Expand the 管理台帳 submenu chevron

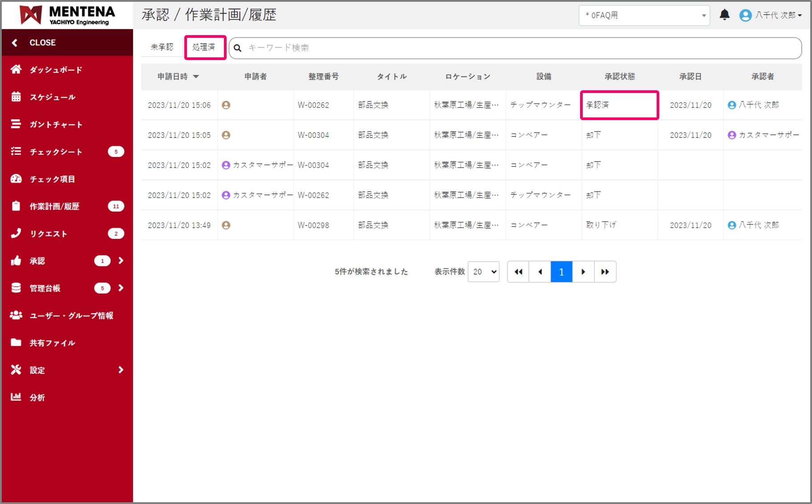(x=121, y=288)
